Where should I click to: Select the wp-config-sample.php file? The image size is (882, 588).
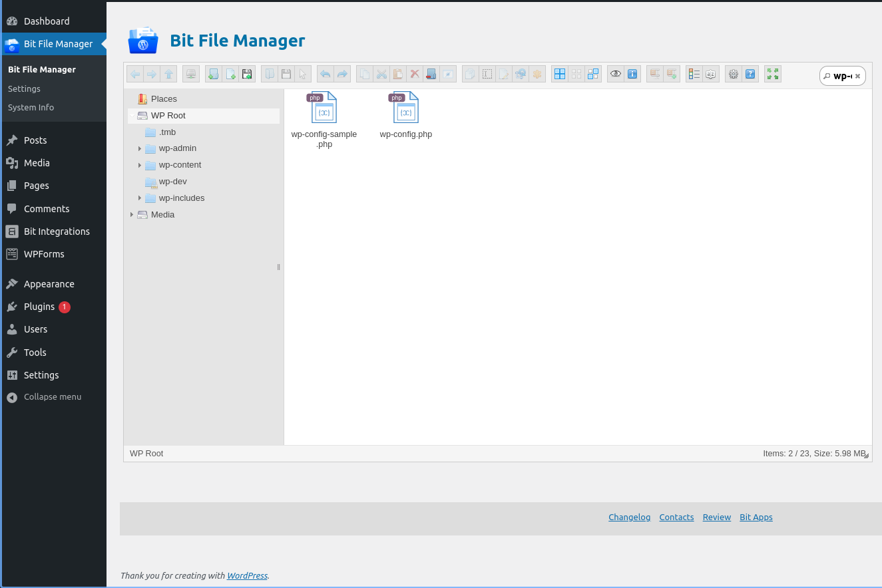324,120
